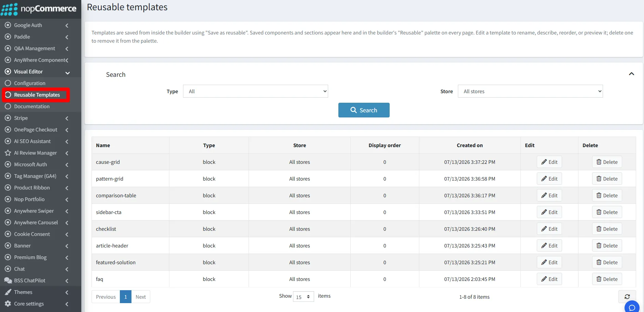The image size is (644, 312).
Task: Collapse the Visual Editor menu chevron
Action: point(67,73)
